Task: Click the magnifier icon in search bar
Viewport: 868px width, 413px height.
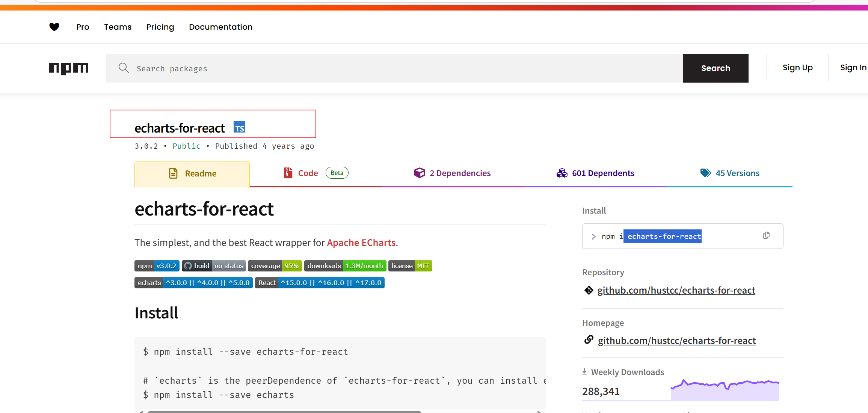Action: pos(124,68)
